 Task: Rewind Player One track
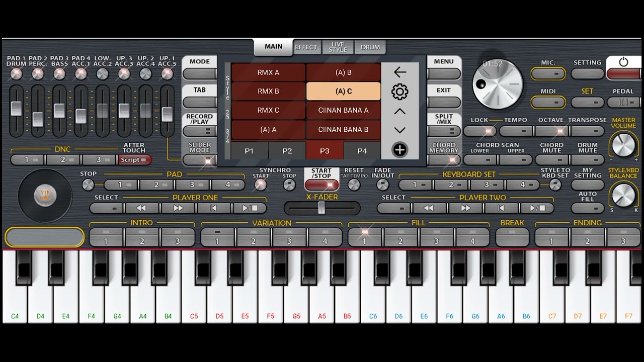tap(141, 208)
